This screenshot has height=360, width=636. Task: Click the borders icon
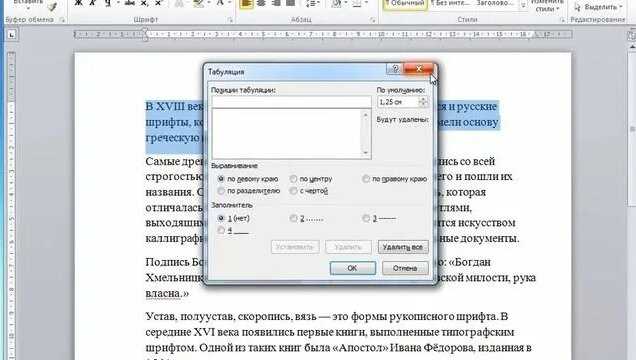pos(356,3)
